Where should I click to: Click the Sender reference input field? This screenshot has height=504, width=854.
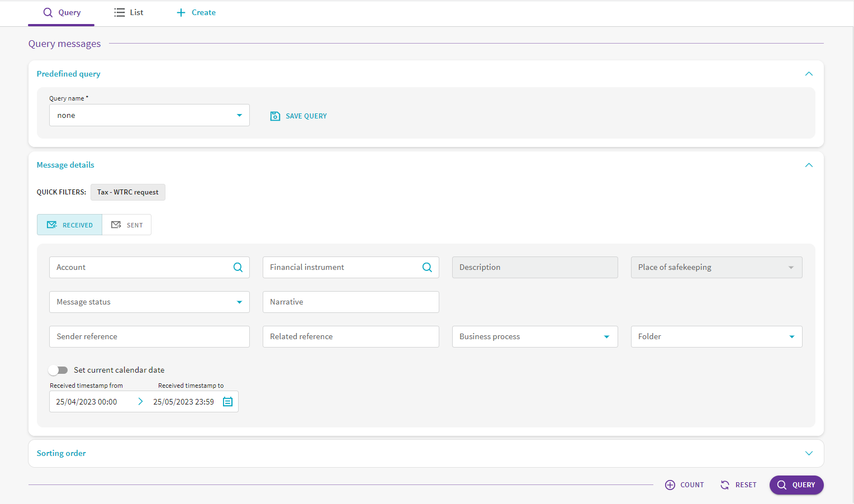pyautogui.click(x=149, y=337)
